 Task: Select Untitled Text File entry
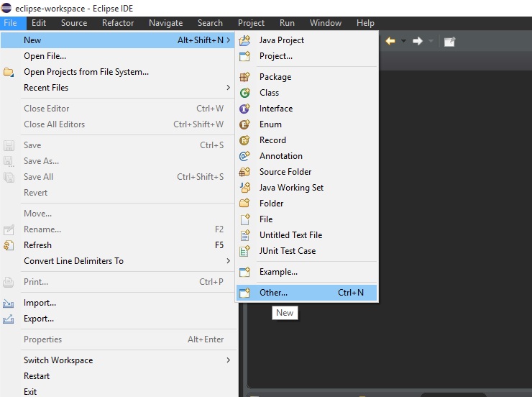[307, 235]
